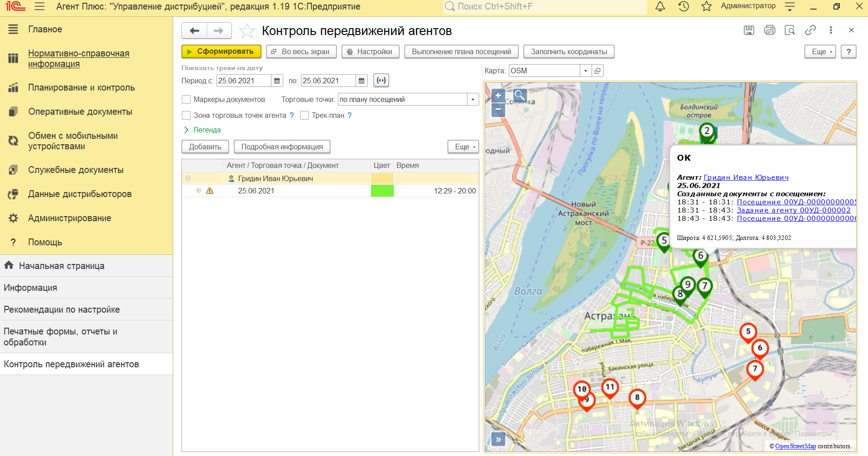Copy the form link with the chain icon
Viewport: 868px width, 456px height.
810,30
